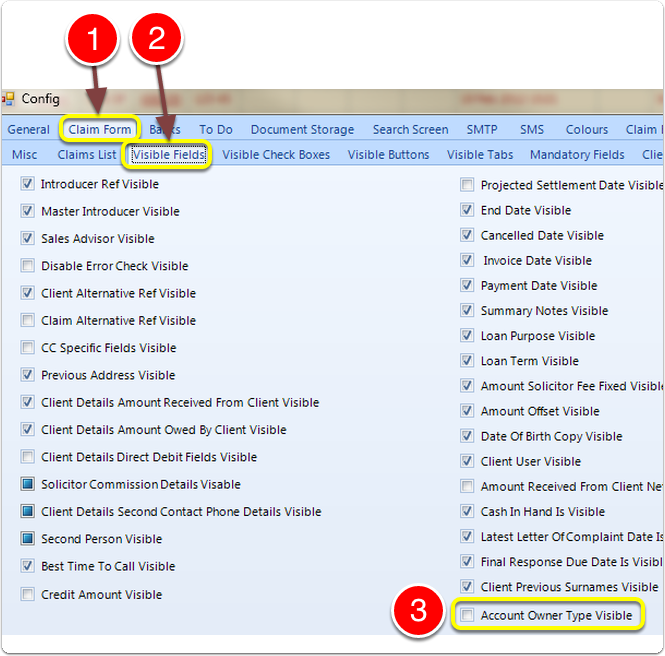Viewport: 665px width, 656px height.
Task: Check Claim Alternative Ref Visible
Action: pyautogui.click(x=28, y=320)
